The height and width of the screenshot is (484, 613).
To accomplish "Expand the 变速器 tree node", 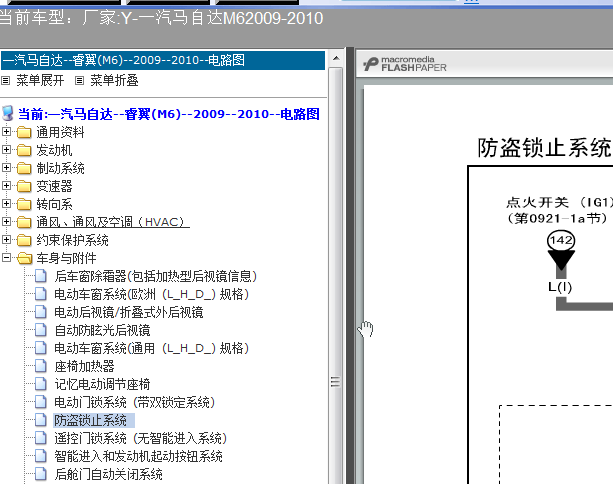I will coord(6,186).
